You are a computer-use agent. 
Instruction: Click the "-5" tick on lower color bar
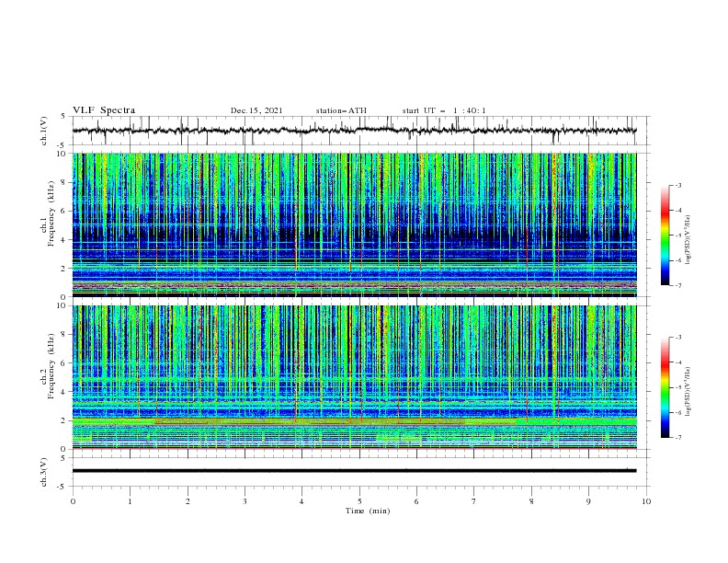click(678, 387)
